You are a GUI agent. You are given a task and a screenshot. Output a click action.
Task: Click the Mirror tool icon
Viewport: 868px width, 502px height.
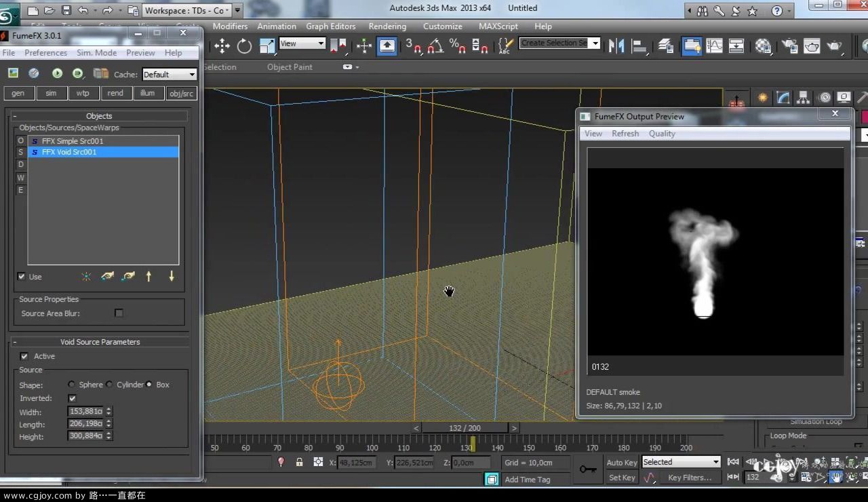pos(616,46)
